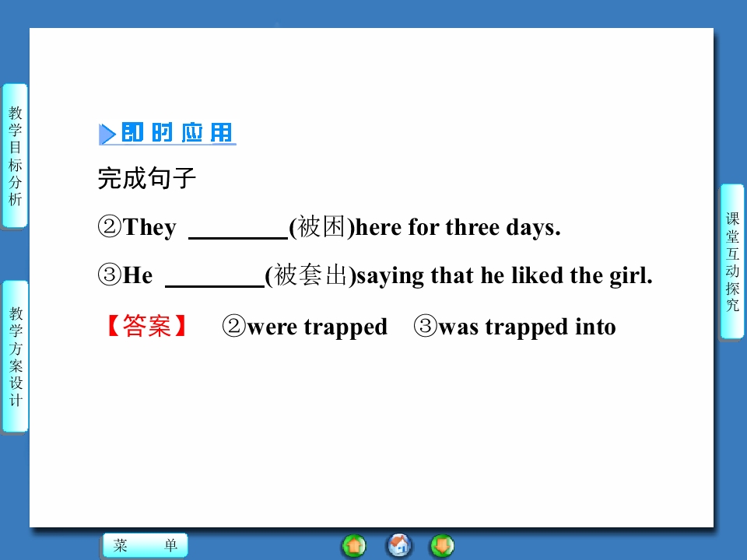Select the 完成句子 instruction text
This screenshot has height=560, width=747.
pos(147,179)
